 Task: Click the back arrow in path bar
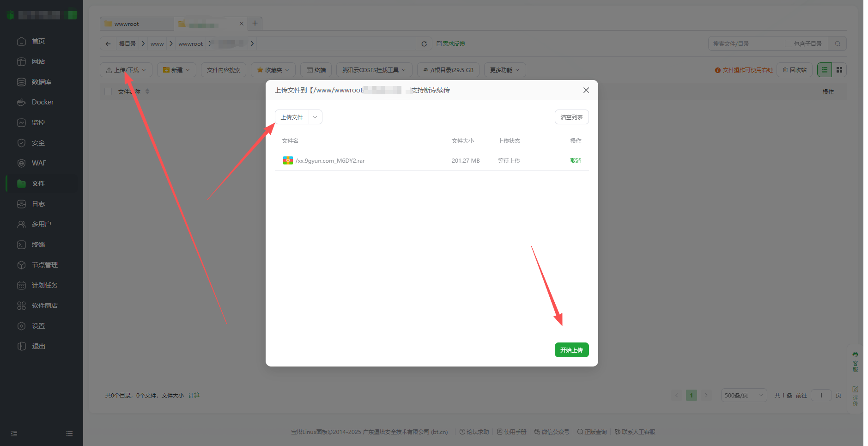(x=108, y=44)
